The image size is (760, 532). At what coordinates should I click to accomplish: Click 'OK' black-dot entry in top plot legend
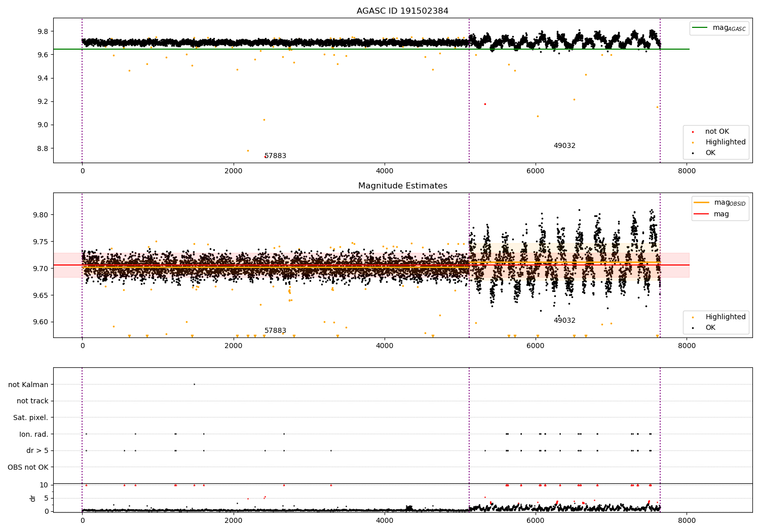710,153
